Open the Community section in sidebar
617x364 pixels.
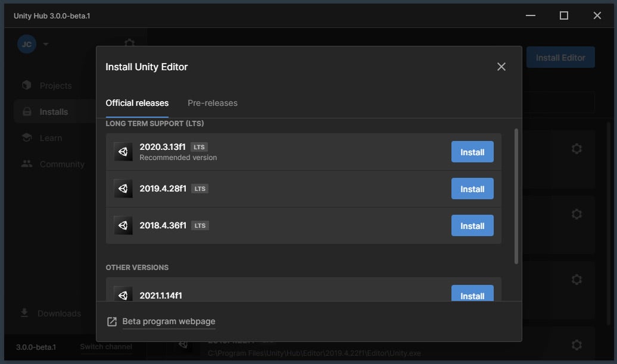click(x=62, y=164)
